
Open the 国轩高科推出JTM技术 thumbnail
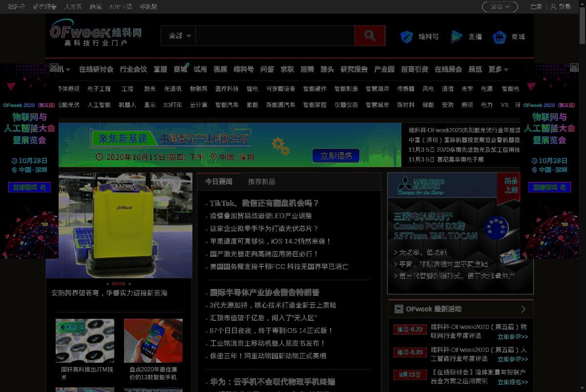[85, 341]
